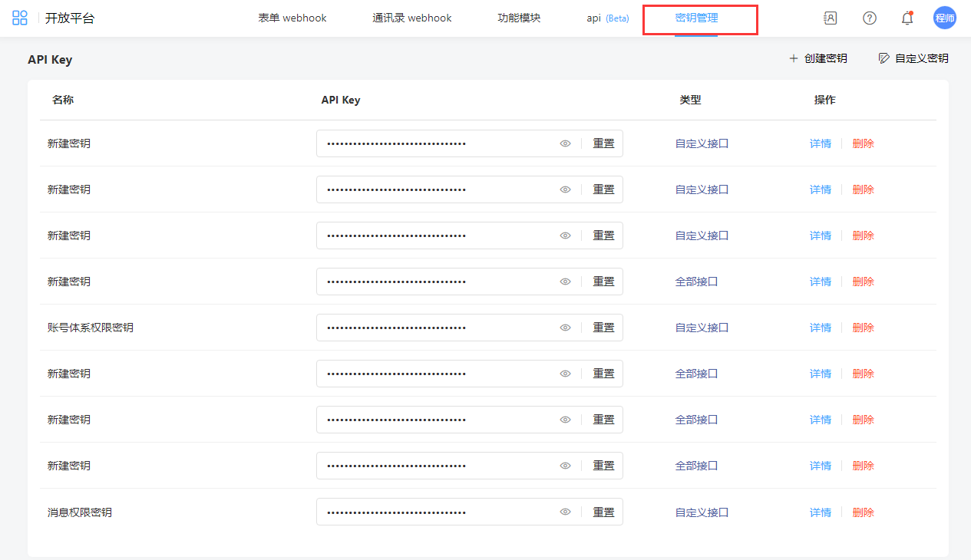Open 详情 for 账号体系权限密钥
The image size is (971, 560).
click(x=821, y=328)
